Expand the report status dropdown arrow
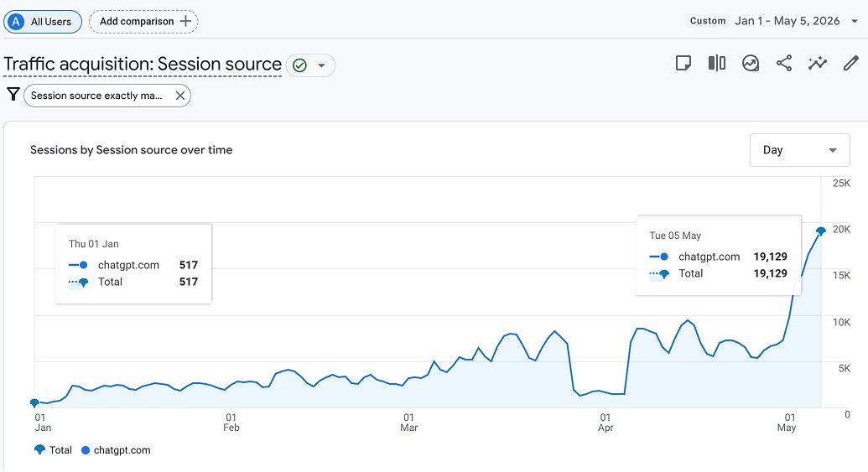This screenshot has height=472, width=868. coord(322,65)
